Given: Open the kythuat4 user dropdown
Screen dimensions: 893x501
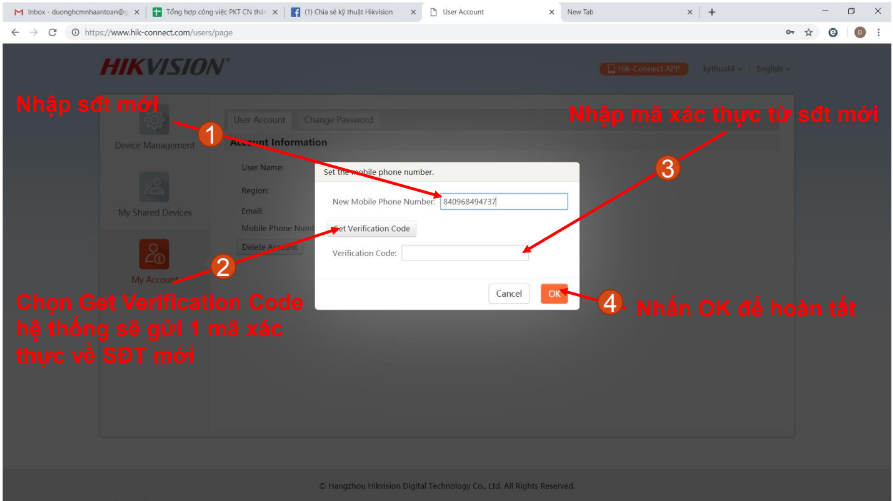Looking at the screenshot, I should (x=722, y=69).
